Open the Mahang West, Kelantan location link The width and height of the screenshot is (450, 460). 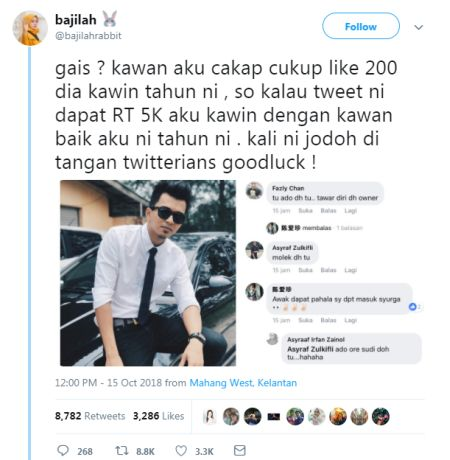coord(243,383)
